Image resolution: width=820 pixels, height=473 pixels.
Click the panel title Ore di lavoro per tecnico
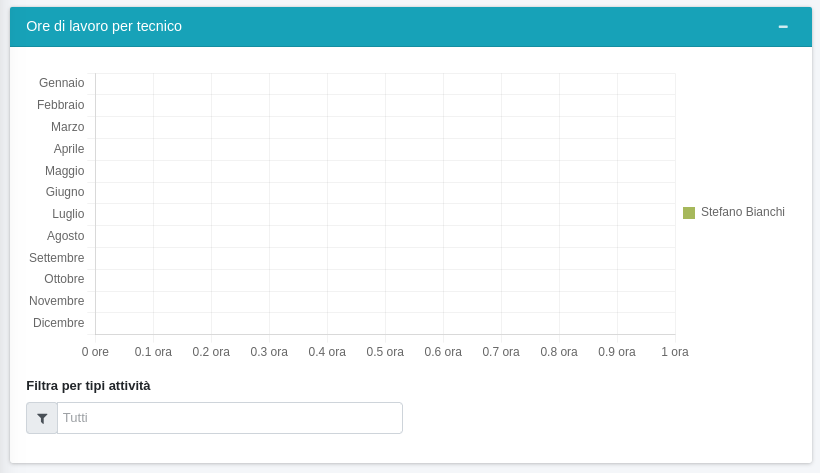(x=104, y=26)
